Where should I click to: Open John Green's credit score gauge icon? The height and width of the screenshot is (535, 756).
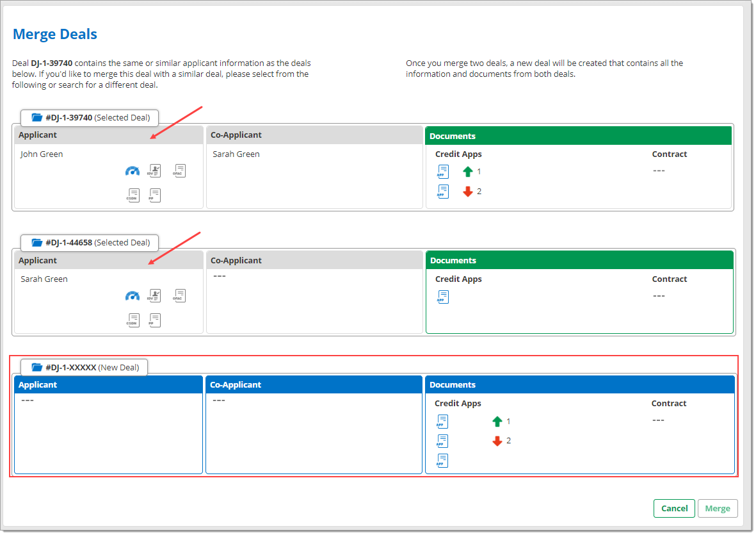(x=132, y=171)
